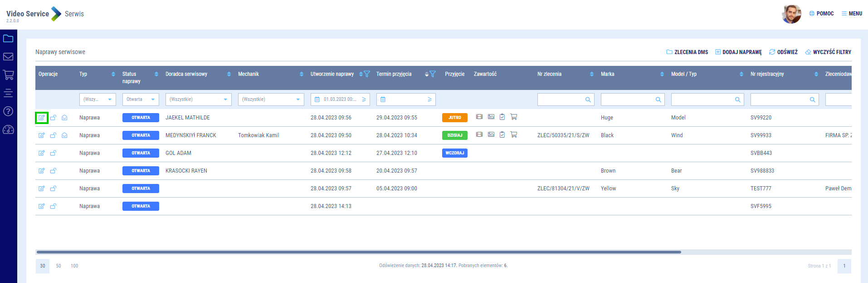Viewport: 868px width, 283px height.
Task: Toggle filter funnel on Utworzenie naprawy column
Action: 367,74
